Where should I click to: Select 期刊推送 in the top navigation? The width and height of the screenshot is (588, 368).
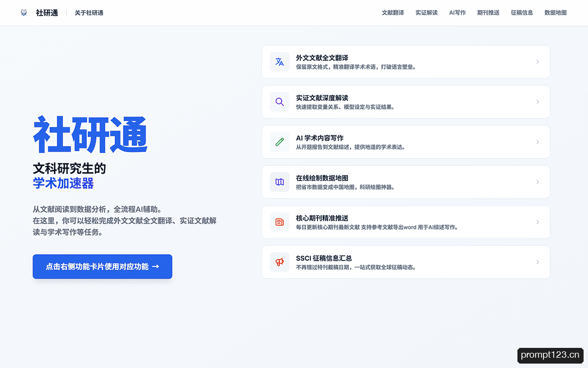(x=488, y=13)
